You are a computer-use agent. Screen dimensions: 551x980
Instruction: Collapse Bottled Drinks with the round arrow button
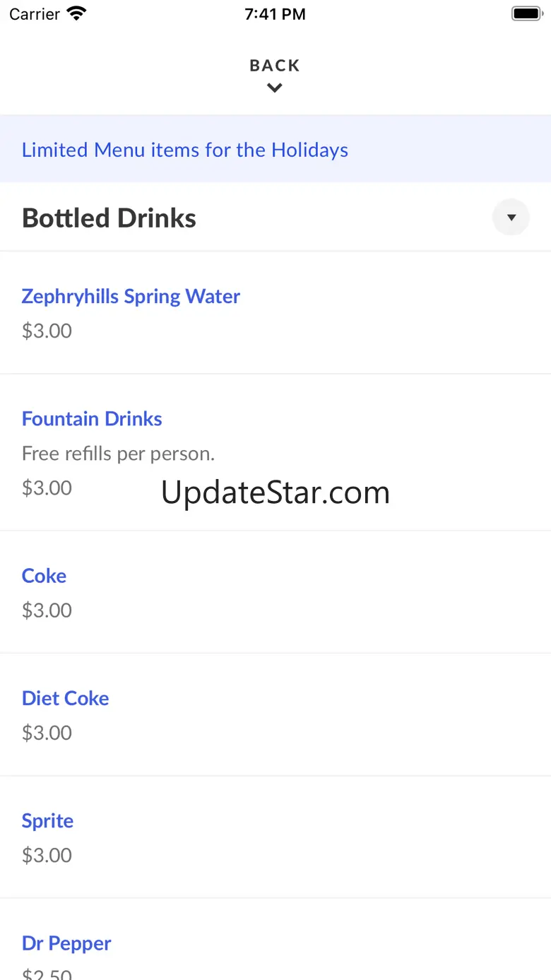pyautogui.click(x=511, y=217)
